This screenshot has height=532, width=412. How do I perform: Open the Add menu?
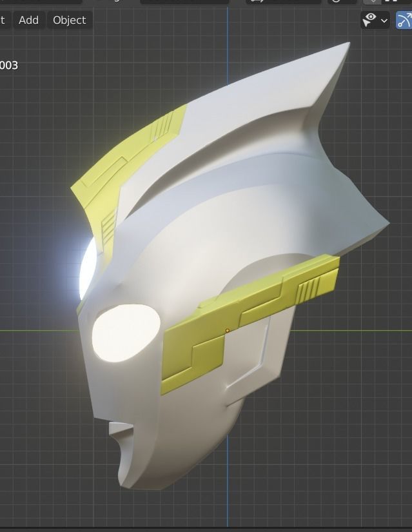click(x=28, y=20)
